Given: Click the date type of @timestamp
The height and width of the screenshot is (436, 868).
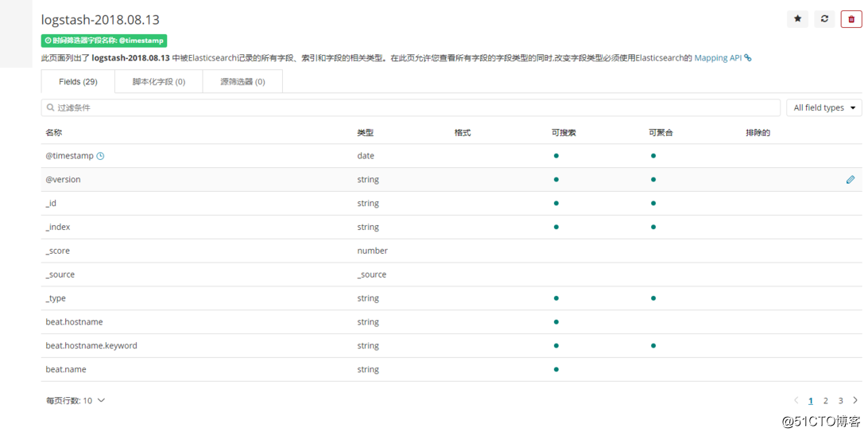Looking at the screenshot, I should (x=366, y=156).
